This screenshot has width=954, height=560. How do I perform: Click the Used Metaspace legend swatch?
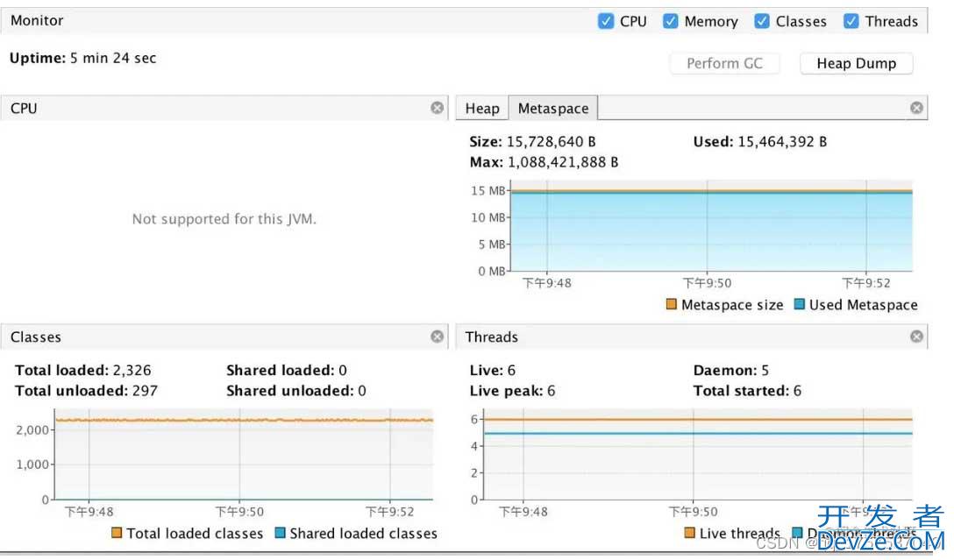click(800, 304)
